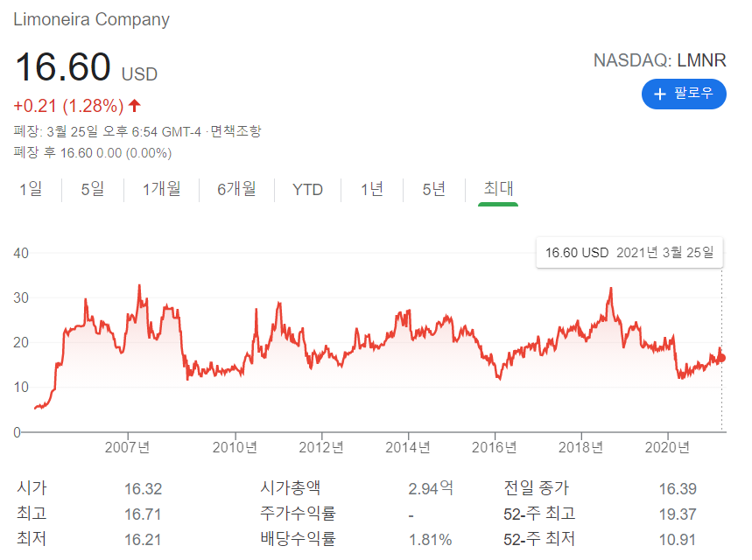Click the red endpoint dot on the chart

(721, 358)
